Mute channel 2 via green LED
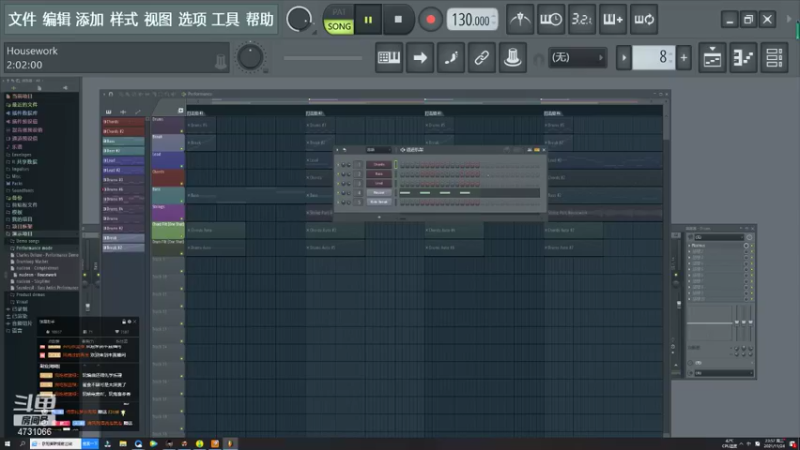The height and width of the screenshot is (450, 800). coord(338,174)
